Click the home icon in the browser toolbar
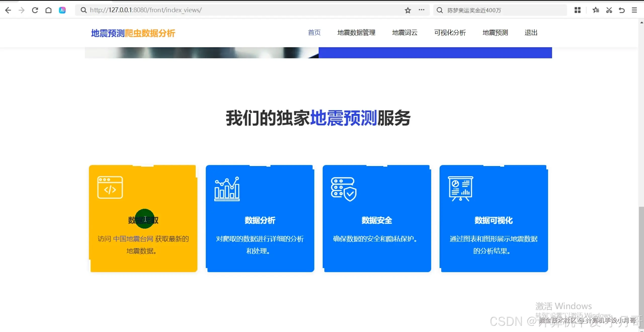 point(49,10)
